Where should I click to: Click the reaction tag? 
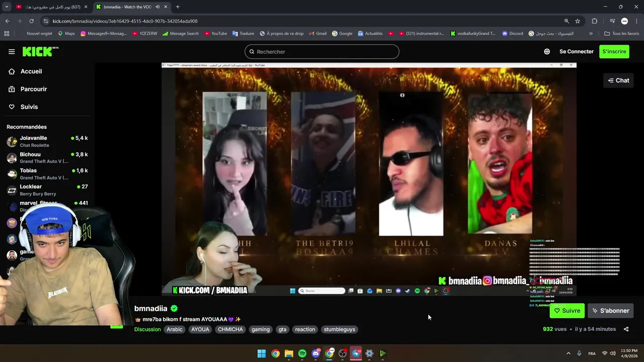click(305, 329)
